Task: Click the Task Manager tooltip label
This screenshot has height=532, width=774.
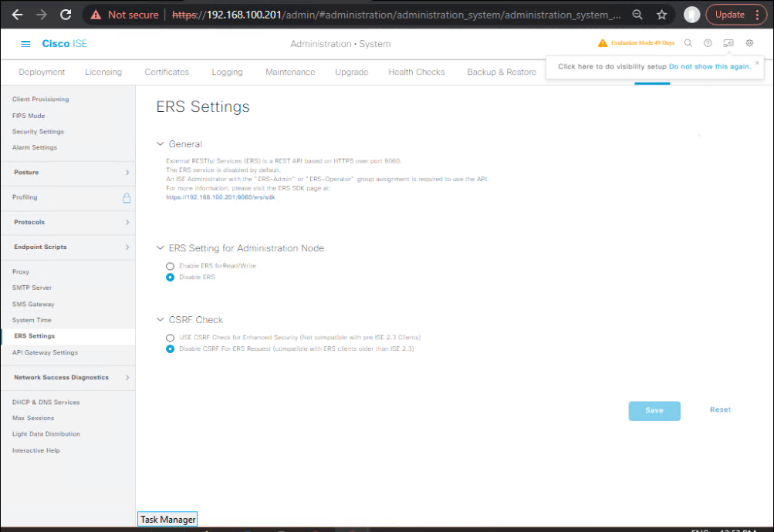Action: (167, 519)
